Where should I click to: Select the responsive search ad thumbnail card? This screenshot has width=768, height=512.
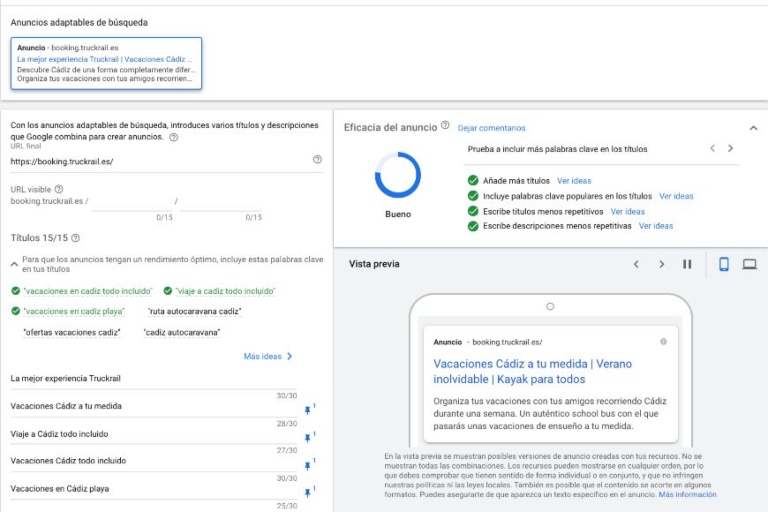(x=106, y=63)
